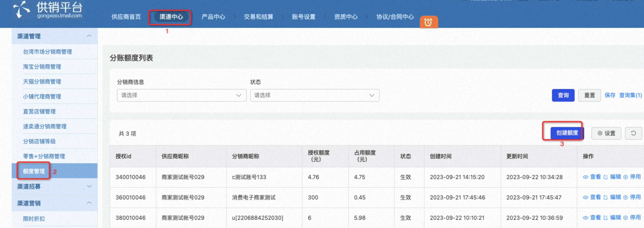Open the 查询集(1) link
644x228 pixels.
coord(630,95)
